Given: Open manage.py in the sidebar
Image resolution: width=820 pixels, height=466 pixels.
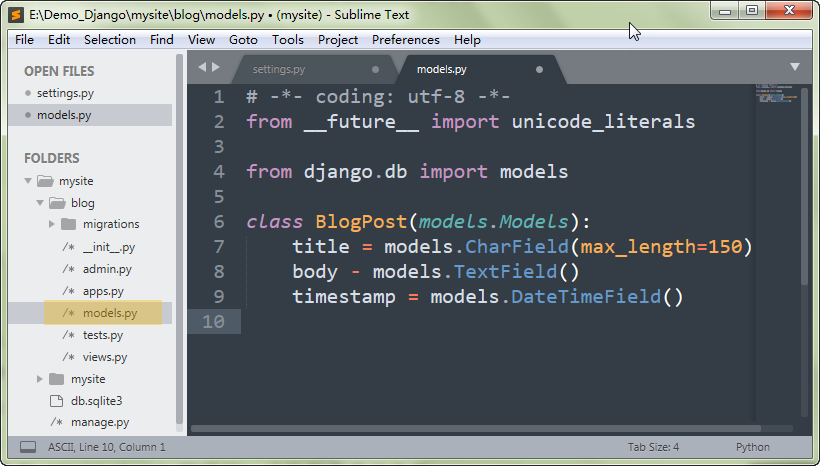Looking at the screenshot, I should click(100, 422).
